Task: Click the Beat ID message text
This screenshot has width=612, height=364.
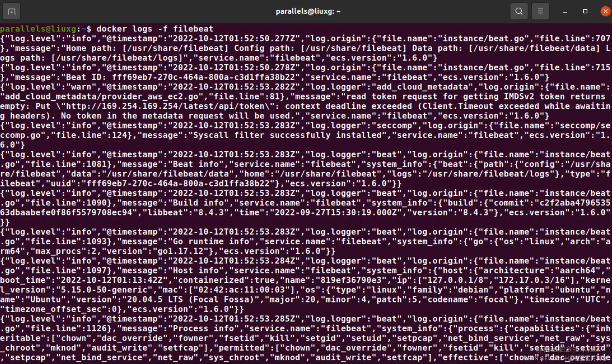Action: (181, 77)
